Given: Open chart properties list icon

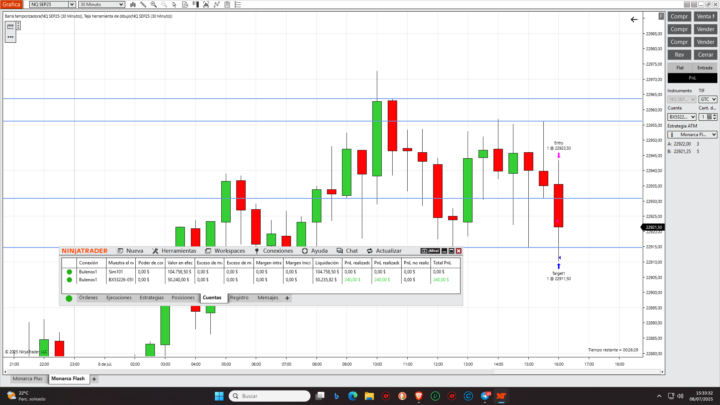Looking at the screenshot, I should [x=238, y=5].
